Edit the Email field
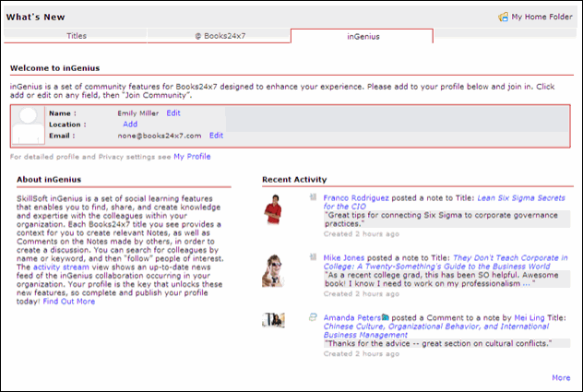Viewport: 583px width, 392px height. tap(216, 136)
